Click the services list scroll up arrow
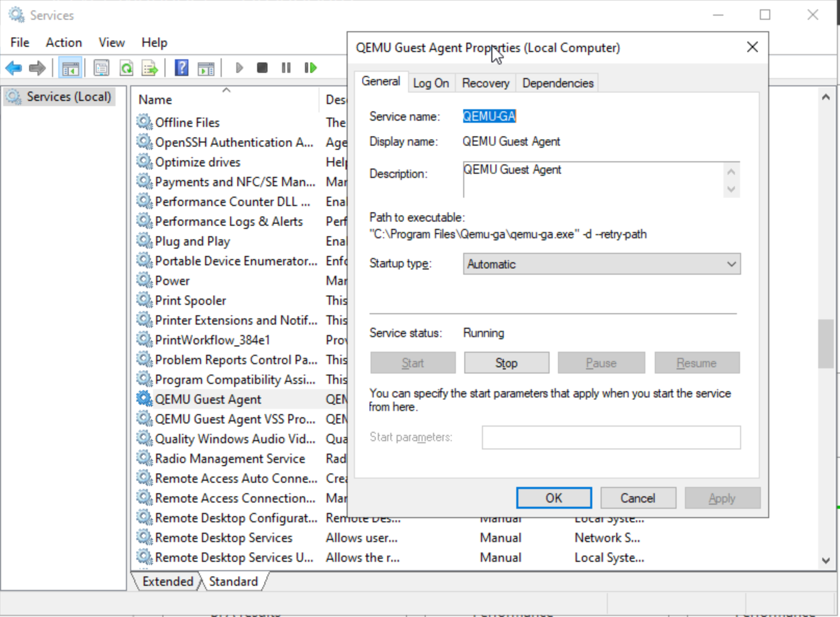The image size is (840, 617). 825,97
